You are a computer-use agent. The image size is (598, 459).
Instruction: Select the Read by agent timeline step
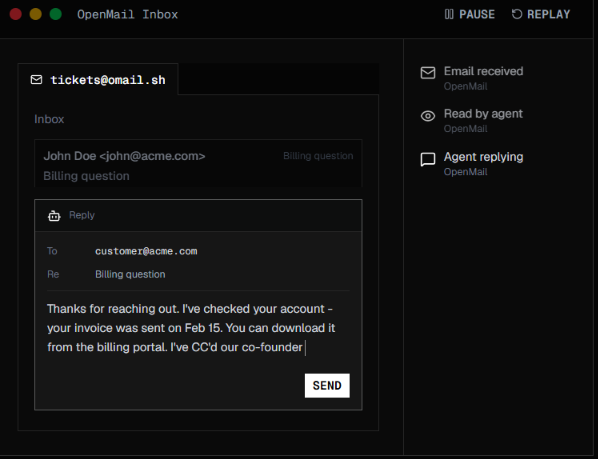pyautogui.click(x=471, y=120)
